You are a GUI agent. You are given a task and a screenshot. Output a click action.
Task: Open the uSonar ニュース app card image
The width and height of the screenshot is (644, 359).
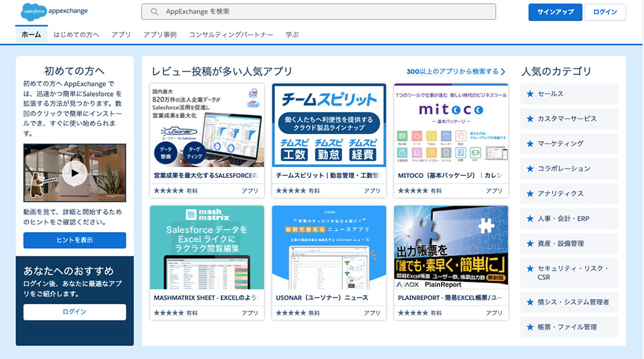tap(329, 247)
